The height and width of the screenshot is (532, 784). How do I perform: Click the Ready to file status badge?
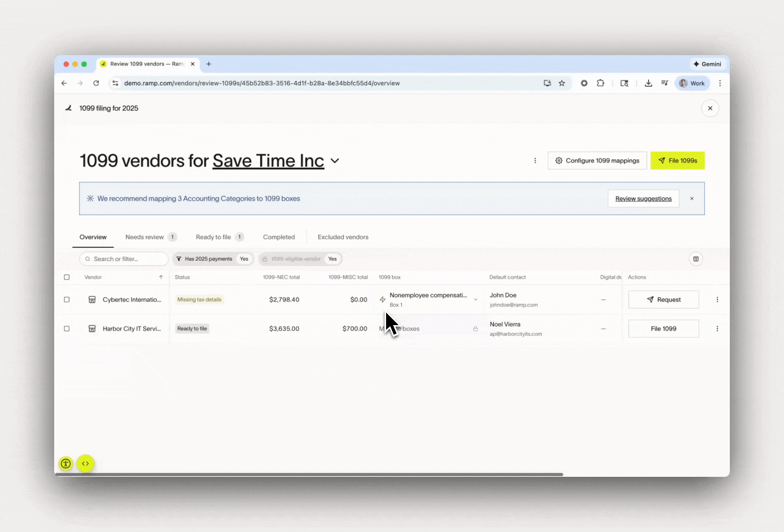click(192, 329)
